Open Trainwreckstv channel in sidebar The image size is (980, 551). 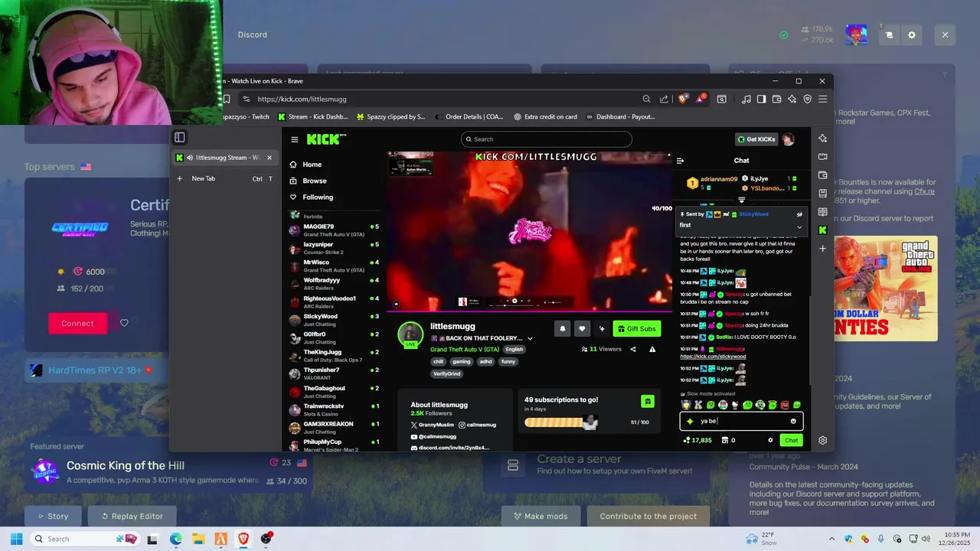click(x=334, y=409)
